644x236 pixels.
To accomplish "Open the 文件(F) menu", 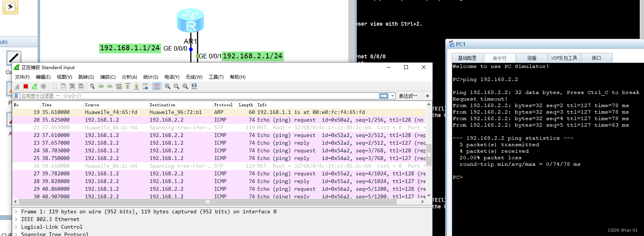I will click(x=22, y=77).
